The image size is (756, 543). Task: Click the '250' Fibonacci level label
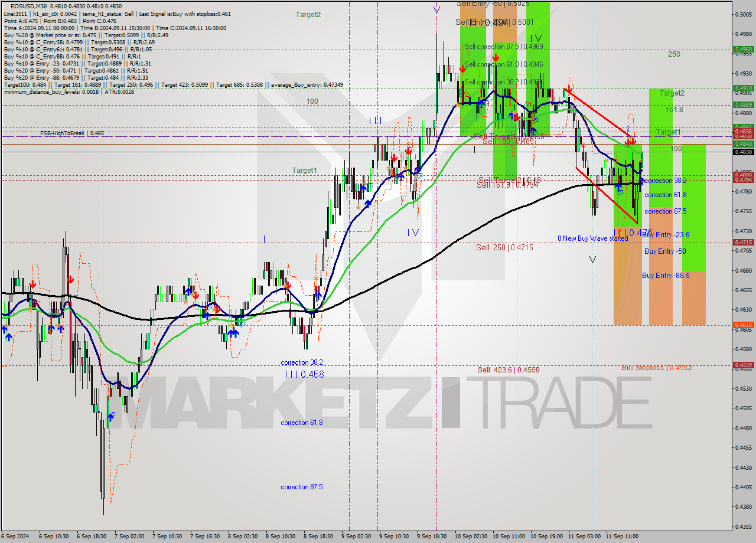pyautogui.click(x=674, y=54)
